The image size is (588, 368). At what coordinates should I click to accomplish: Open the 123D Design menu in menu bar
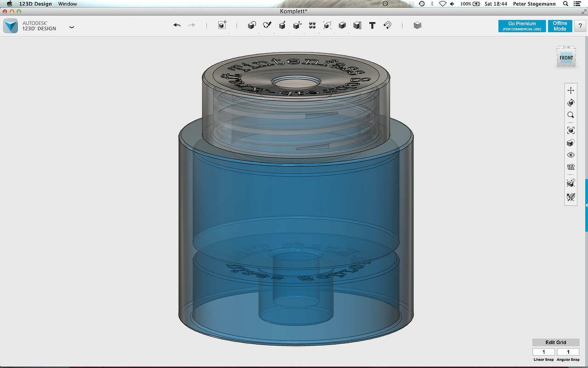tap(35, 4)
